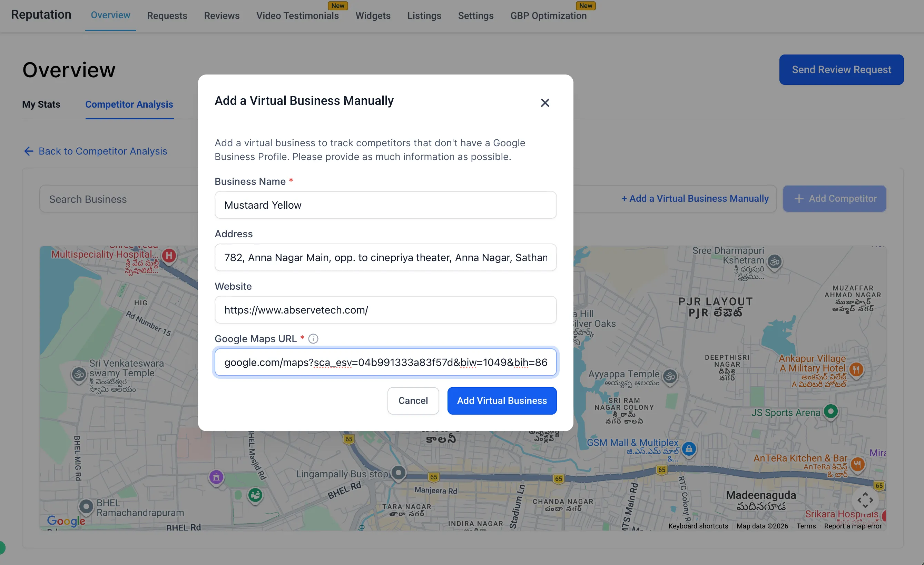The image size is (924, 565).
Task: Click the GSM Mall & Multiplex marker
Action: [689, 448]
